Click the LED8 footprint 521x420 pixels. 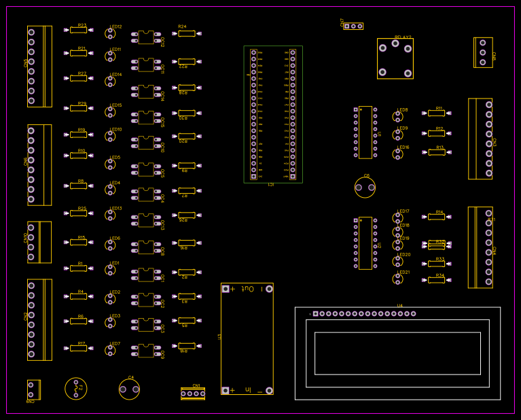click(398, 116)
